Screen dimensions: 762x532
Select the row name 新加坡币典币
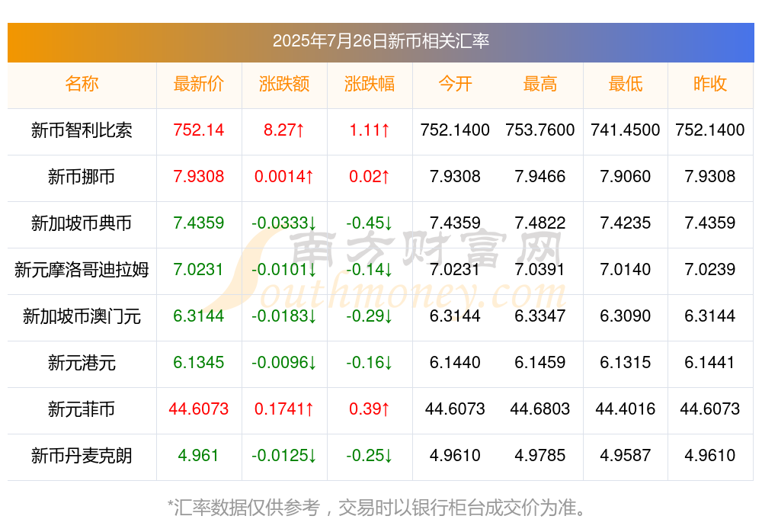(x=82, y=223)
